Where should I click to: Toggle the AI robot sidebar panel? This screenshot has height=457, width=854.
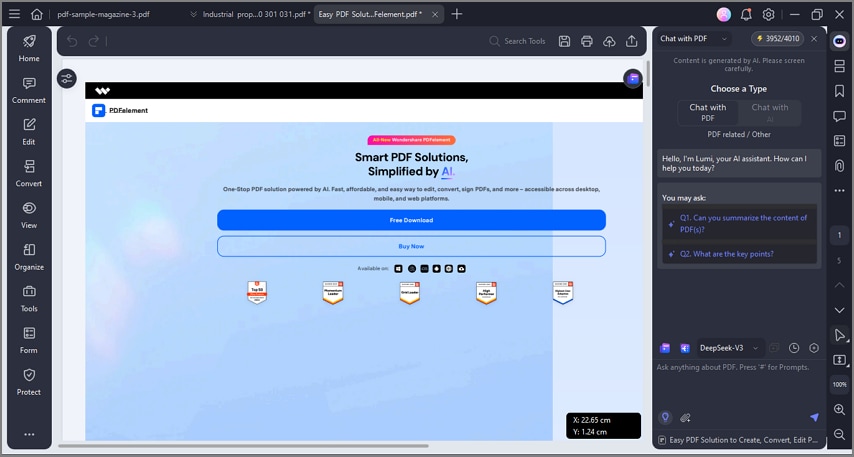[839, 41]
